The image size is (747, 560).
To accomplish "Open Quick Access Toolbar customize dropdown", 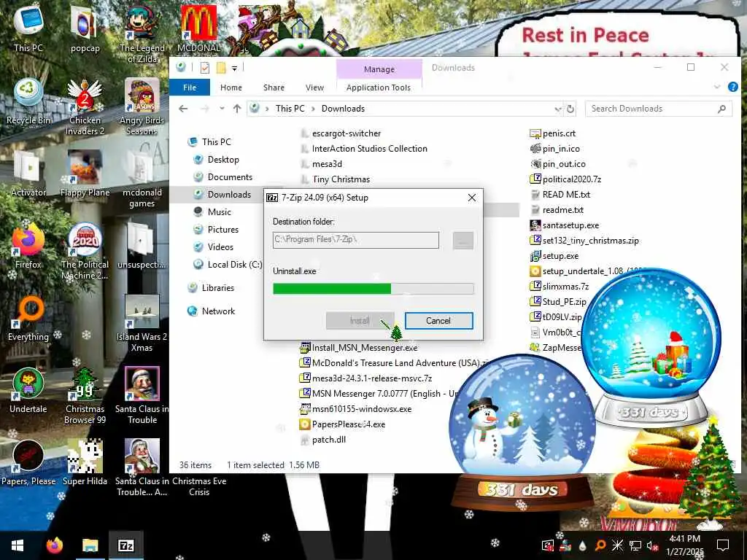I will click(234, 68).
